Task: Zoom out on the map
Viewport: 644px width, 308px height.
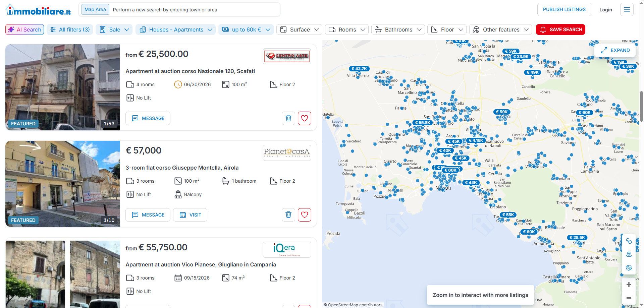Action: click(629, 298)
